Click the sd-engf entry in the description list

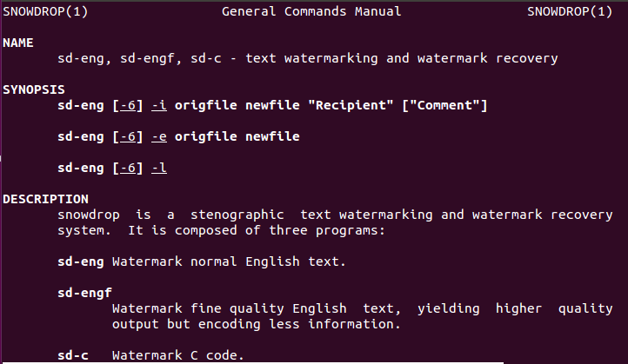coord(84,294)
